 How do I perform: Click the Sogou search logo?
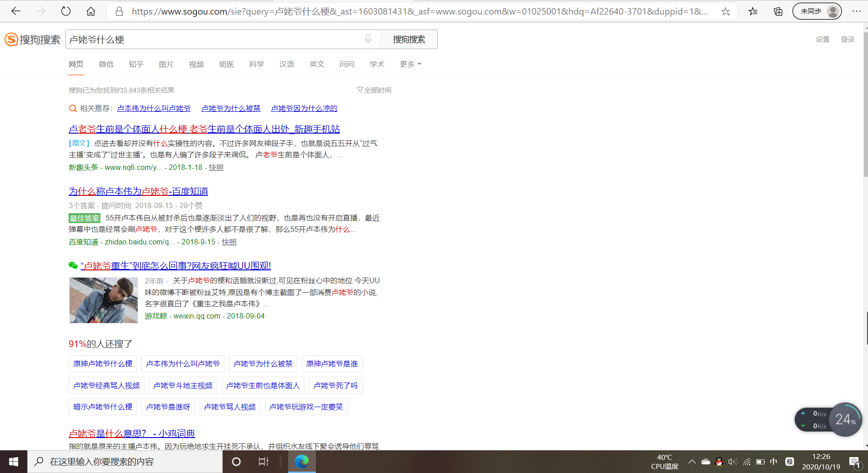pos(32,40)
